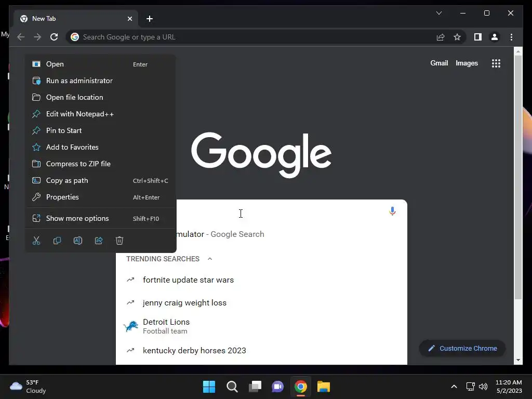
Task: Open the Chat app on taskbar
Action: (x=277, y=387)
